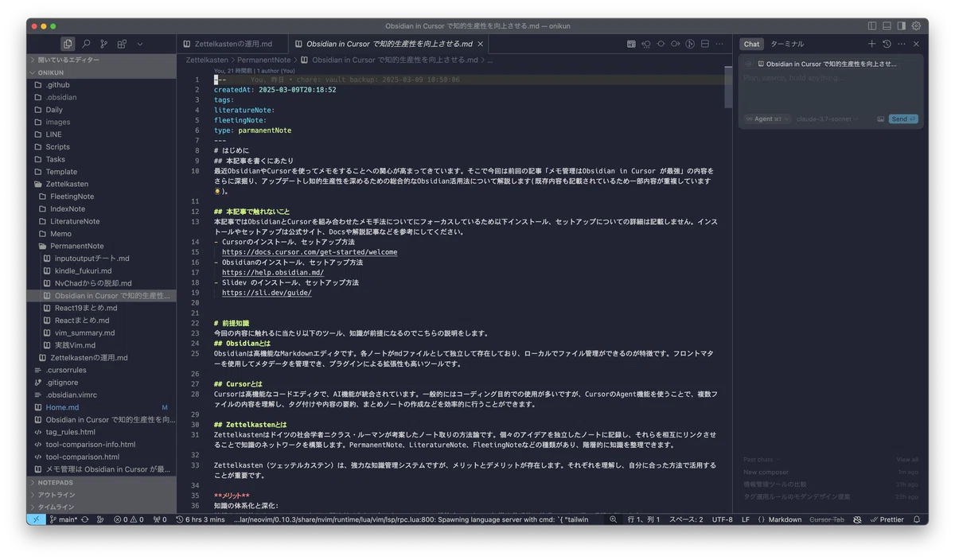Open tool-comparison.html file
Viewport: 955px width, 560px height.
click(101, 457)
